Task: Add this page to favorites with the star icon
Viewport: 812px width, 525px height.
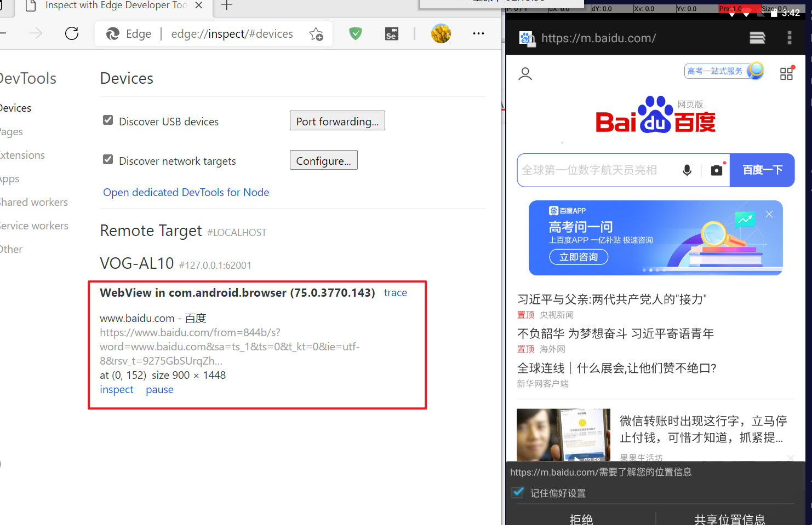Action: 316,34
